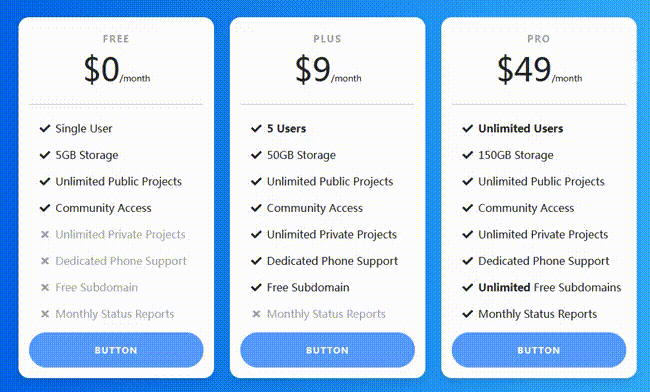The width and height of the screenshot is (650, 392).
Task: Click the 5GB Storage feature text
Action: tap(87, 155)
